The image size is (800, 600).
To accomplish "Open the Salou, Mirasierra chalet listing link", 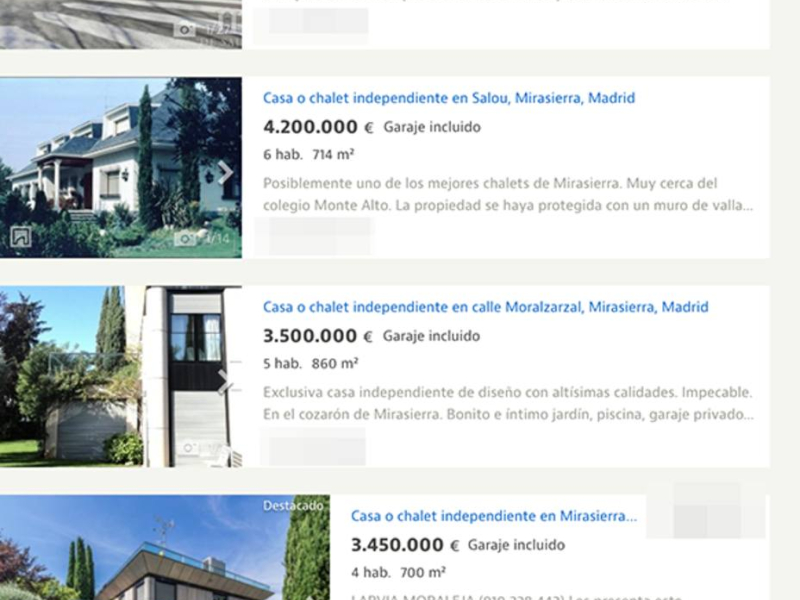I will (449, 98).
